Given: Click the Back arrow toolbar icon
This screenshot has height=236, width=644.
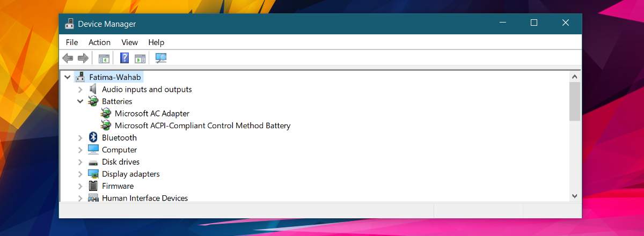Looking at the screenshot, I should coord(68,58).
